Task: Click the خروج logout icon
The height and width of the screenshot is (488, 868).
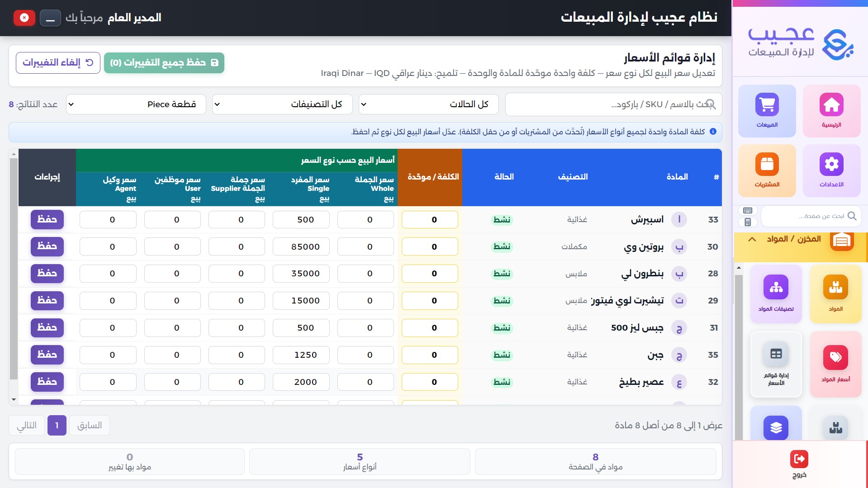Action: pyautogui.click(x=799, y=459)
